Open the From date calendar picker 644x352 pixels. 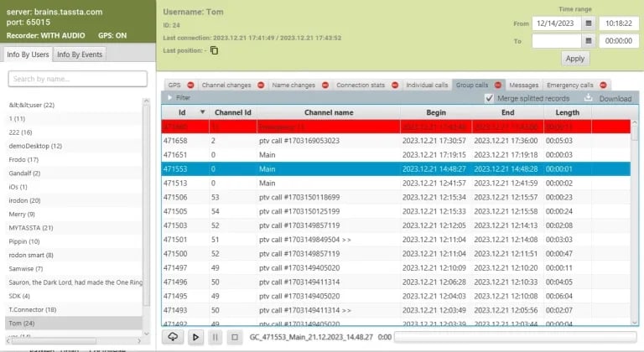pyautogui.click(x=588, y=23)
